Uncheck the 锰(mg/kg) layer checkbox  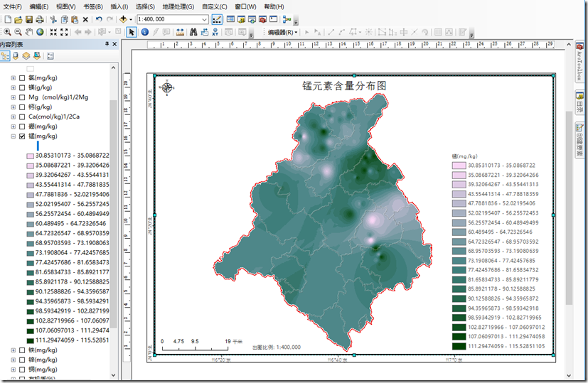tap(22, 136)
